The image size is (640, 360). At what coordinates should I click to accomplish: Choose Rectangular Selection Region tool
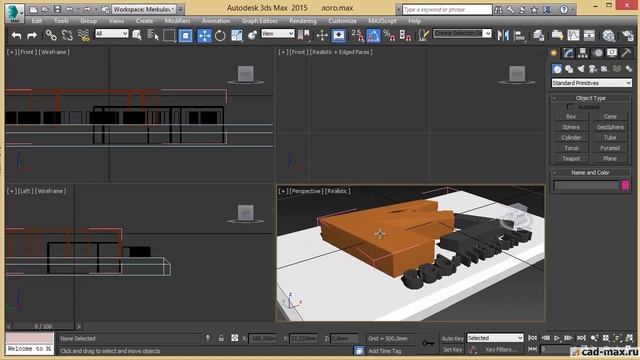(169, 36)
